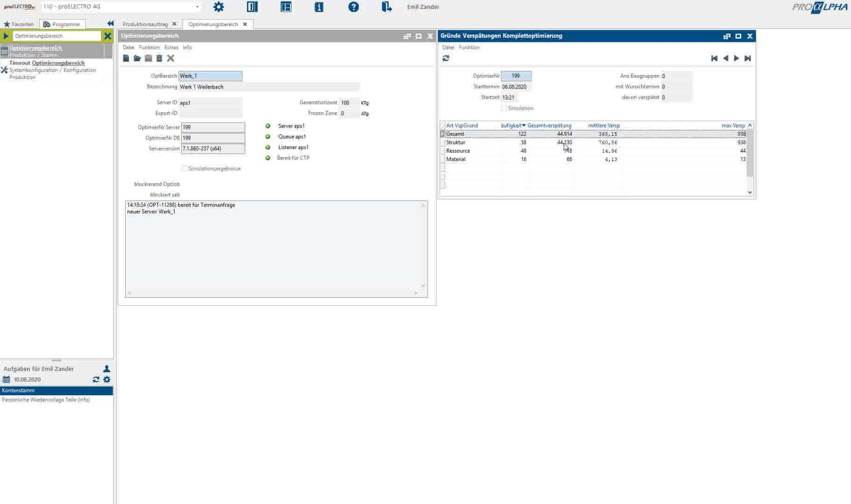Click the delete trash icon
851x504 pixels.
point(159,58)
